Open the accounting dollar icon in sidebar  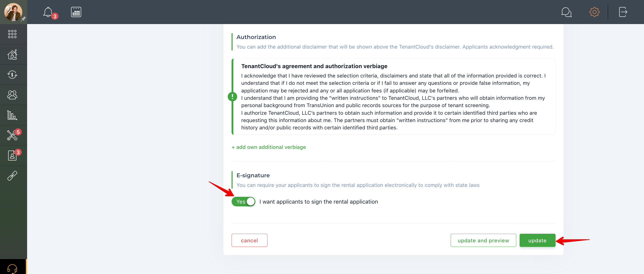[x=12, y=74]
